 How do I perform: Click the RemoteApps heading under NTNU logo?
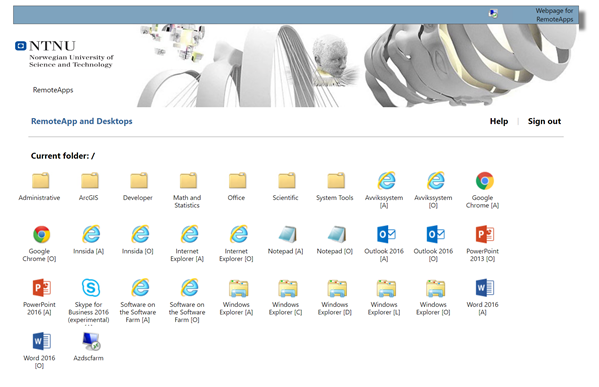53,90
